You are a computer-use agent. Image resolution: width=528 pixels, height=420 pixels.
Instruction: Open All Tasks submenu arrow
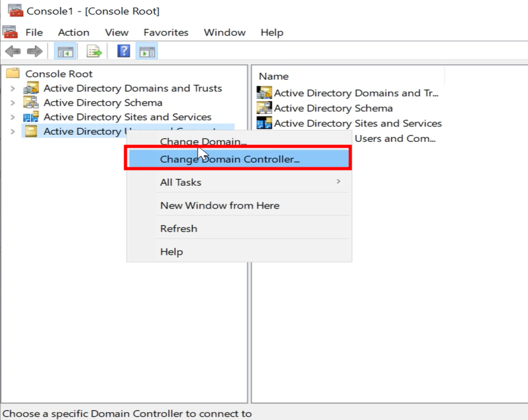338,182
